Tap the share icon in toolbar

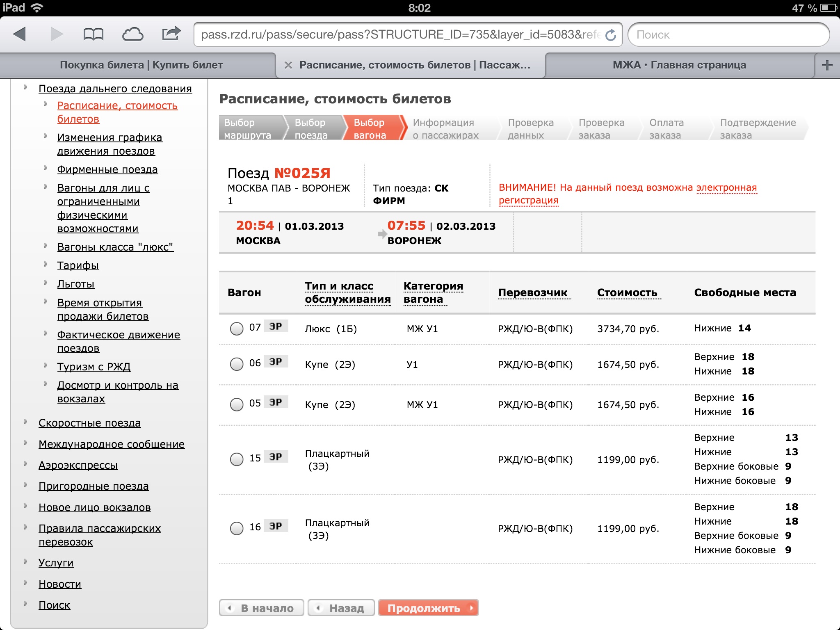tap(171, 34)
